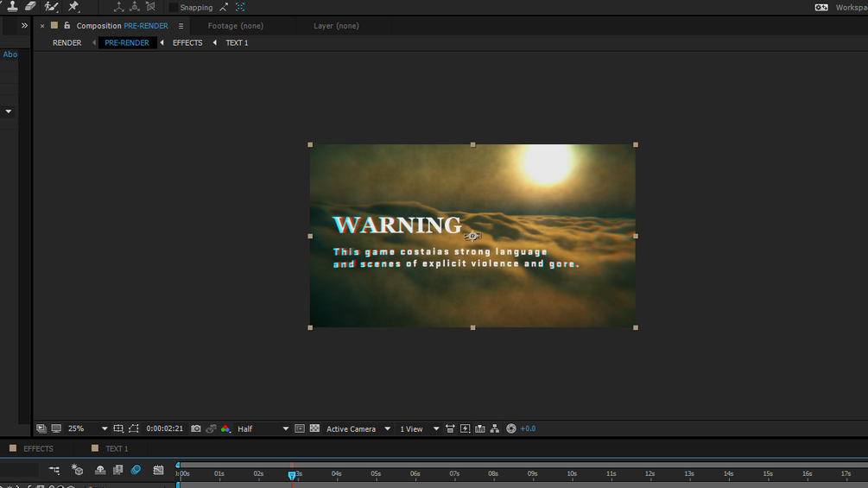
Task: Select PRE-RENDER in the composition navigator
Action: click(127, 42)
